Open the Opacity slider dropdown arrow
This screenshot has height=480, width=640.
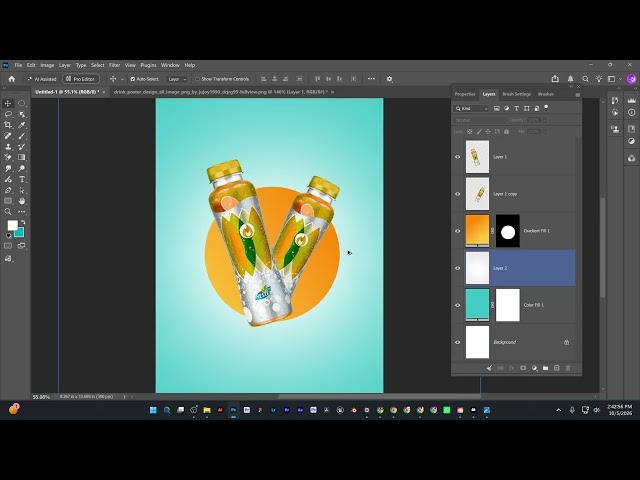[544, 120]
